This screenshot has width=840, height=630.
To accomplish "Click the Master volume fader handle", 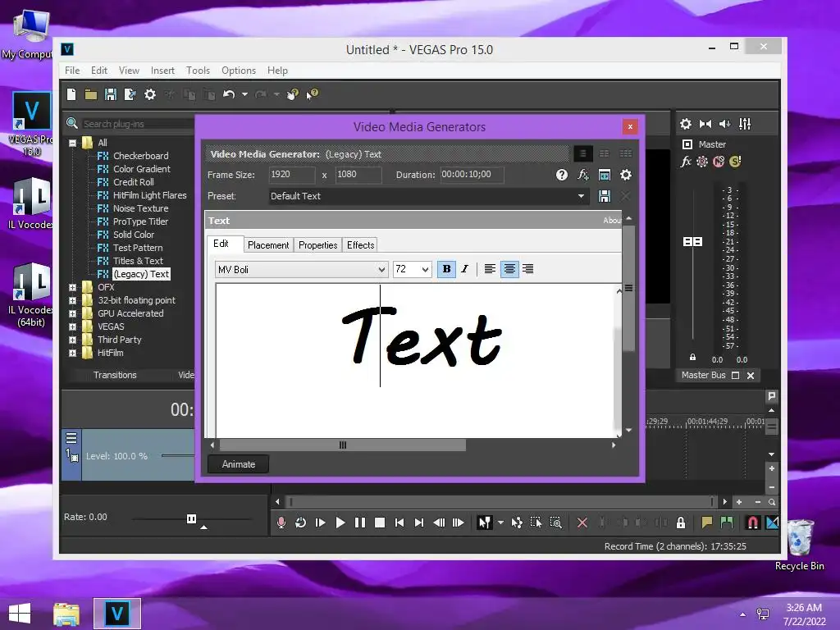I will pyautogui.click(x=692, y=242).
